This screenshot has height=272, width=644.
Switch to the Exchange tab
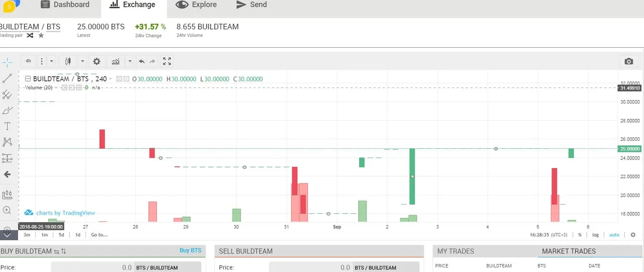coord(133,5)
